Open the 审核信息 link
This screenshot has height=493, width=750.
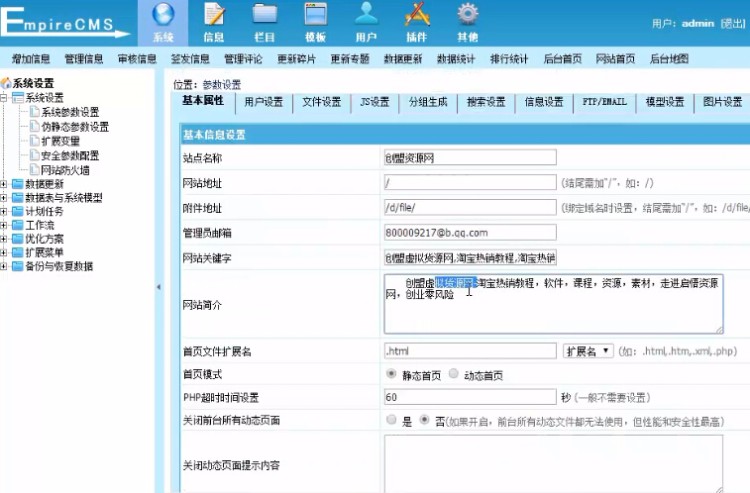[137, 59]
